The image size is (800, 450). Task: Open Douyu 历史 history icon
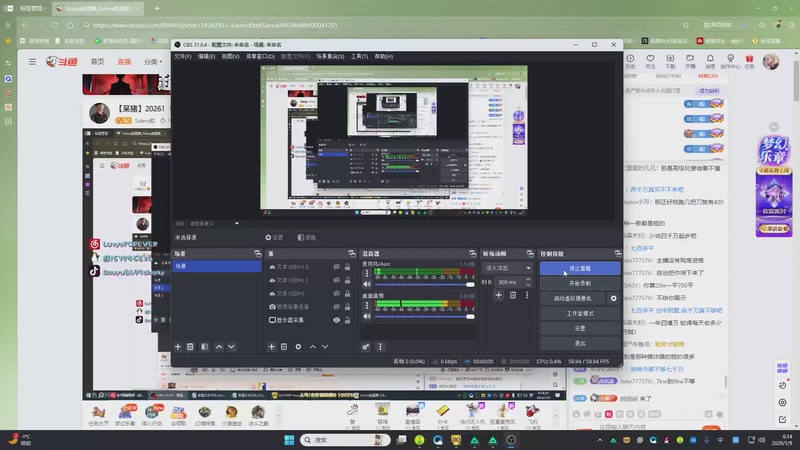(631, 61)
